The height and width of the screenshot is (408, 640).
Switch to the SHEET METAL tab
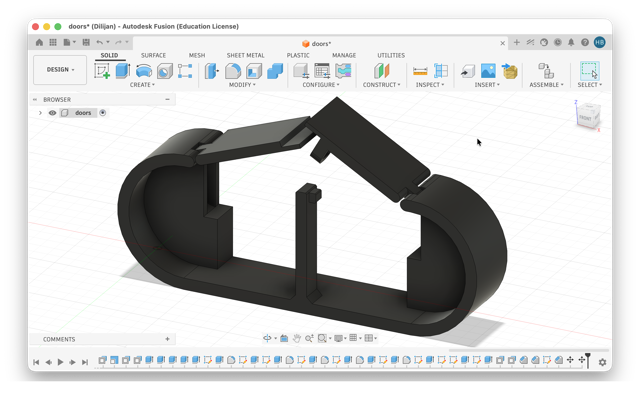coord(245,55)
